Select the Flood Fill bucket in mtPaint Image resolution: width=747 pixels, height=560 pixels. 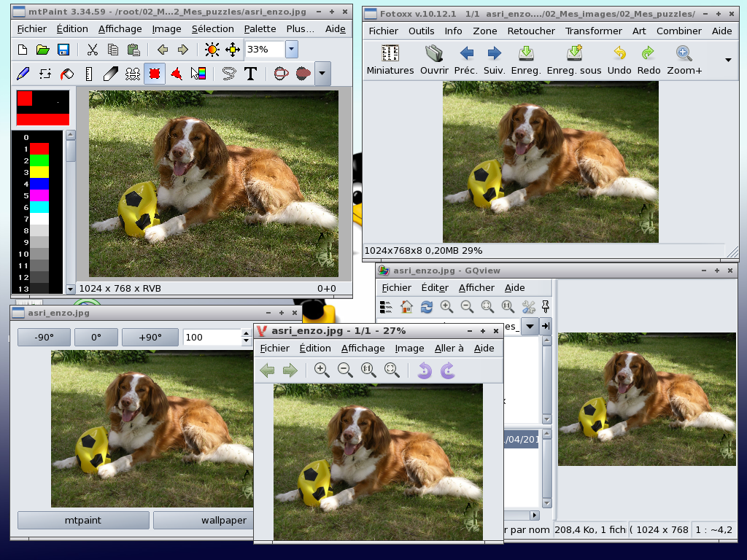[x=67, y=74]
